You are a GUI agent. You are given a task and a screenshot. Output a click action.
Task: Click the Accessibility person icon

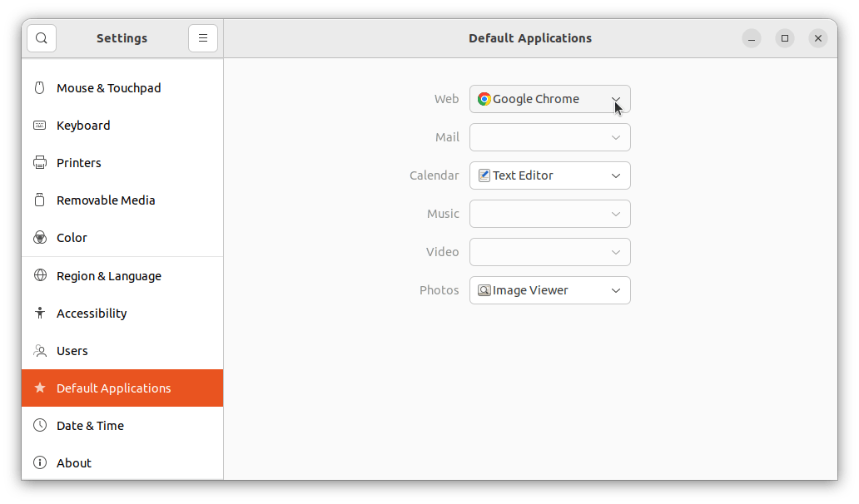click(x=40, y=313)
